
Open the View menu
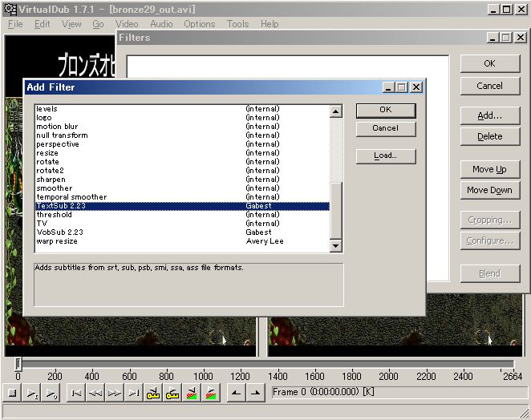(x=71, y=24)
